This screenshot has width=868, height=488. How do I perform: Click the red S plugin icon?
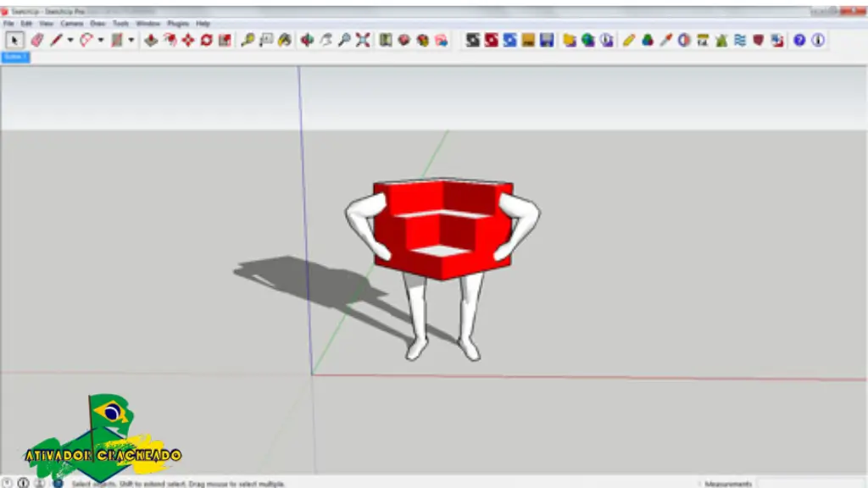[x=491, y=40]
